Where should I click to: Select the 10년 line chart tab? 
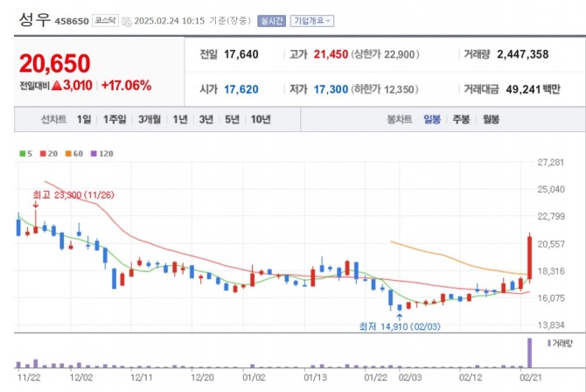[261, 119]
